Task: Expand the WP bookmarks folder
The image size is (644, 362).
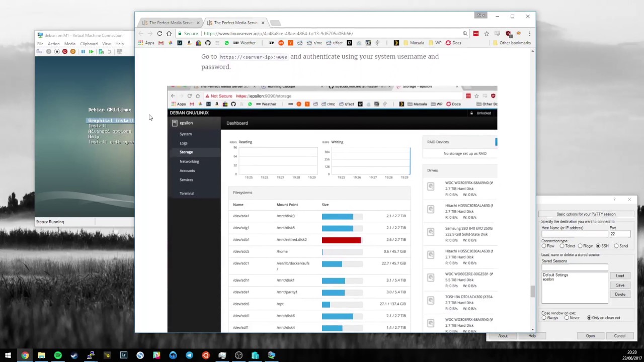Action: click(x=435, y=43)
